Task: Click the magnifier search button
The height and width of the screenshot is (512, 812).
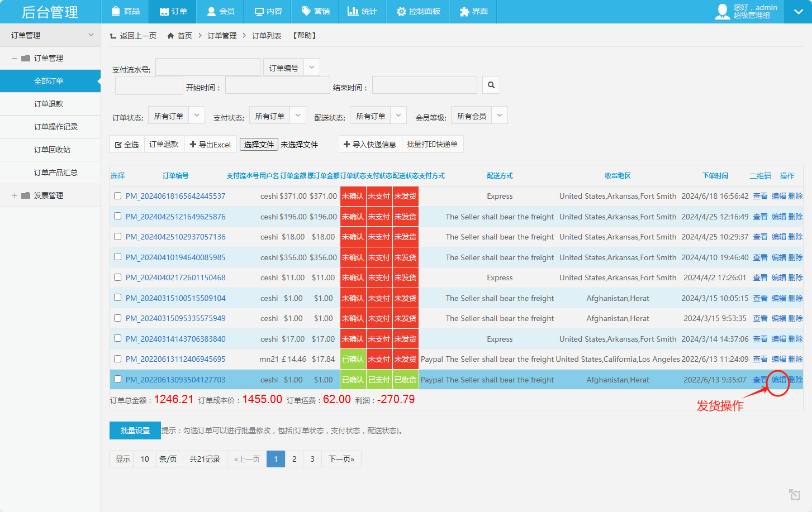Action: (491, 85)
